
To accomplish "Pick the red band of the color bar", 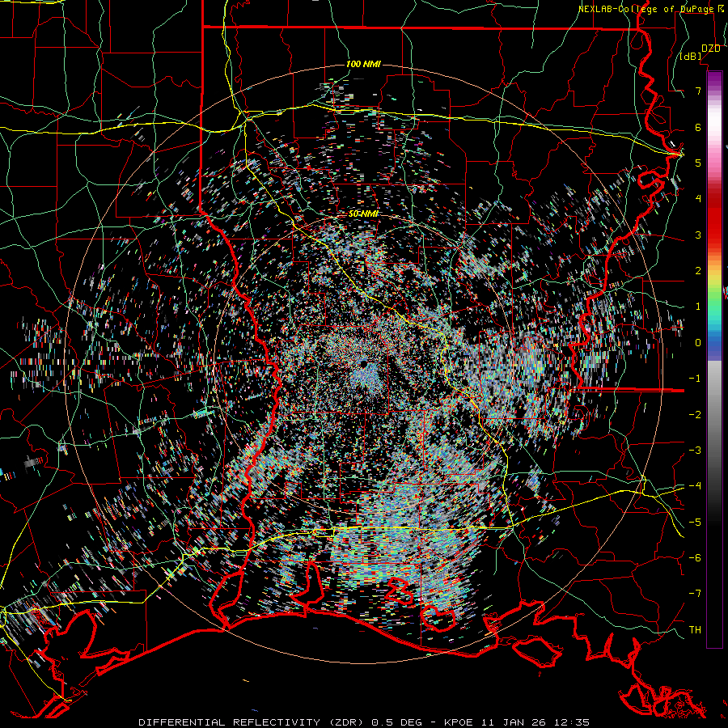I will point(714,218).
